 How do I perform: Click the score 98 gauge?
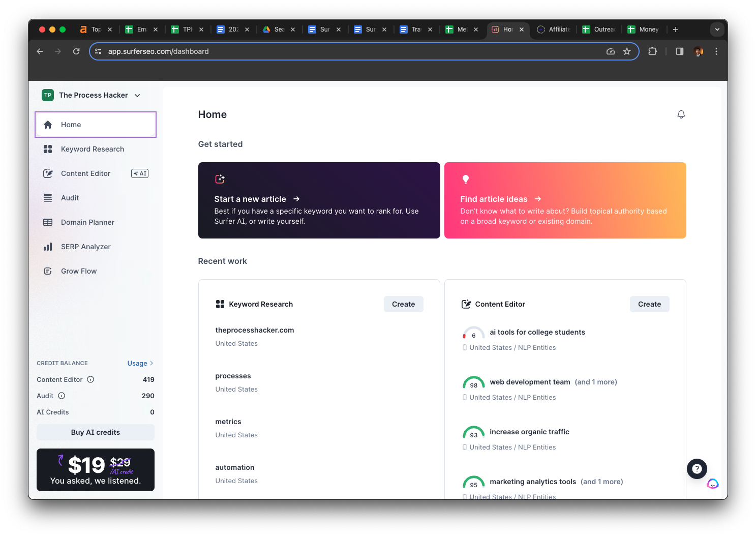473,383
